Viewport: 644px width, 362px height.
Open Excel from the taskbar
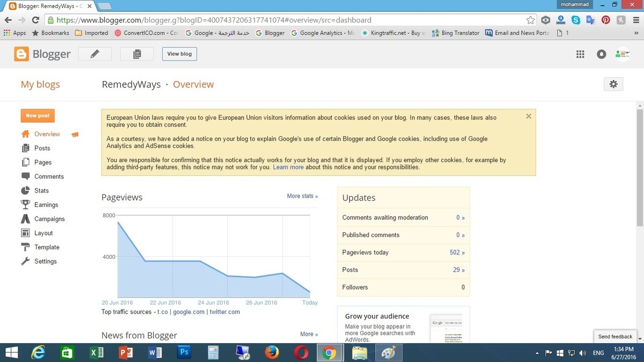(x=97, y=352)
